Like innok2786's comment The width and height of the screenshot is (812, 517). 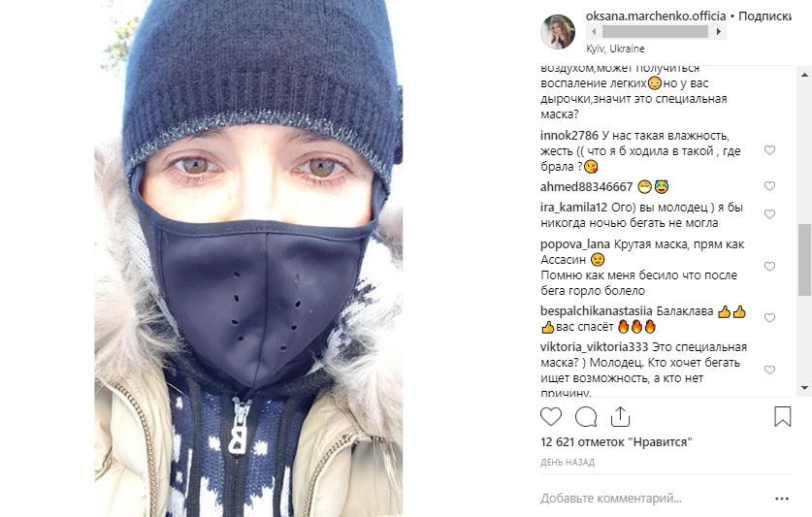pyautogui.click(x=769, y=150)
